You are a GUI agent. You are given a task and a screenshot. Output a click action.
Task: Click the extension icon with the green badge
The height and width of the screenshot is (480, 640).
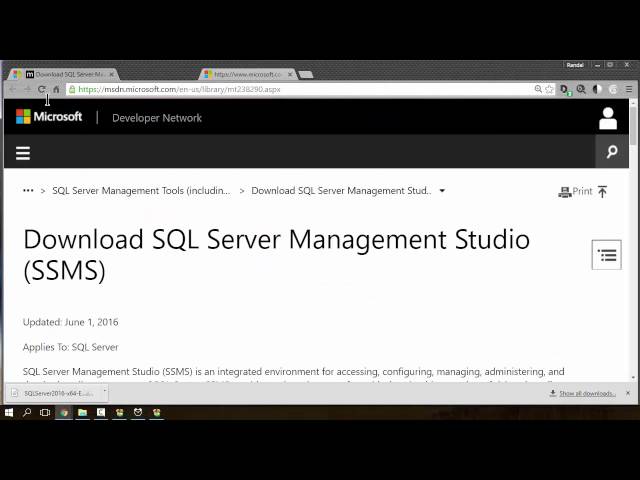[x=565, y=90]
